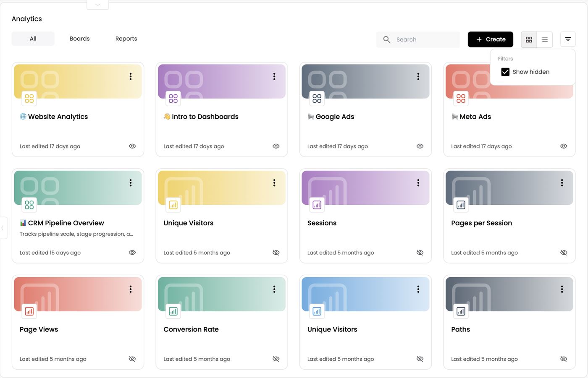
Task: Click the 'Tracks pipeline scale, stage progression' description
Action: point(76,234)
